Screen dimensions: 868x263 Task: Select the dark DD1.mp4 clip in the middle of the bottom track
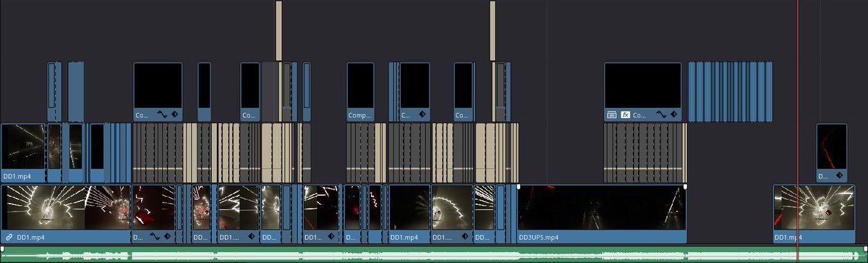(x=409, y=214)
